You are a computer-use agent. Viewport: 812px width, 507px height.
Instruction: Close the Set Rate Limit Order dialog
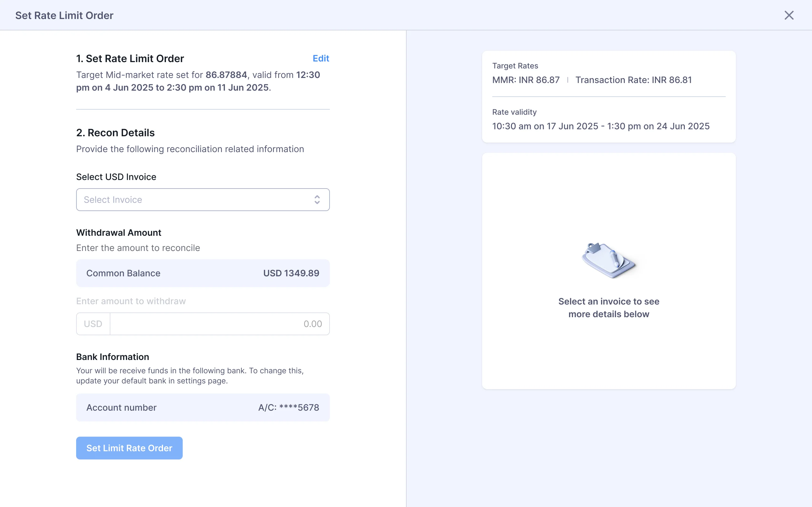[x=789, y=15]
